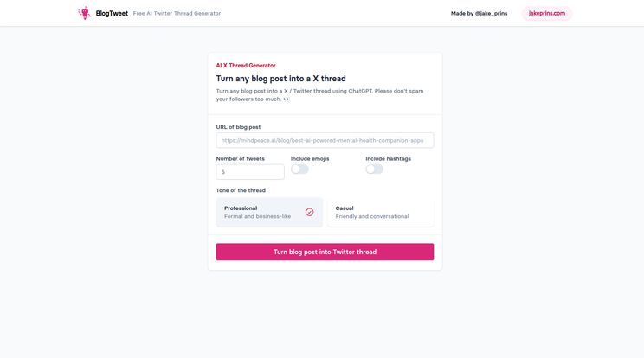Click the Include emojis label
The image size is (644, 358).
tap(310, 159)
